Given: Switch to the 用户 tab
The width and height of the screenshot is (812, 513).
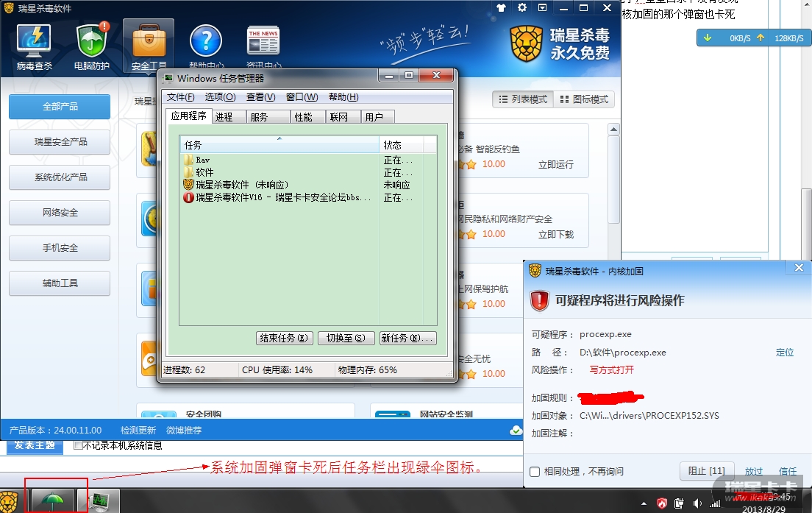Looking at the screenshot, I should pos(378,117).
